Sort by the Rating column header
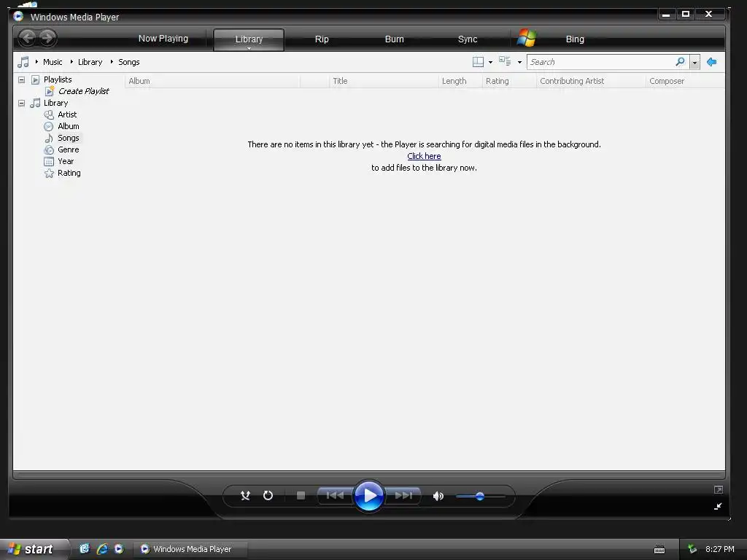 pyautogui.click(x=509, y=81)
